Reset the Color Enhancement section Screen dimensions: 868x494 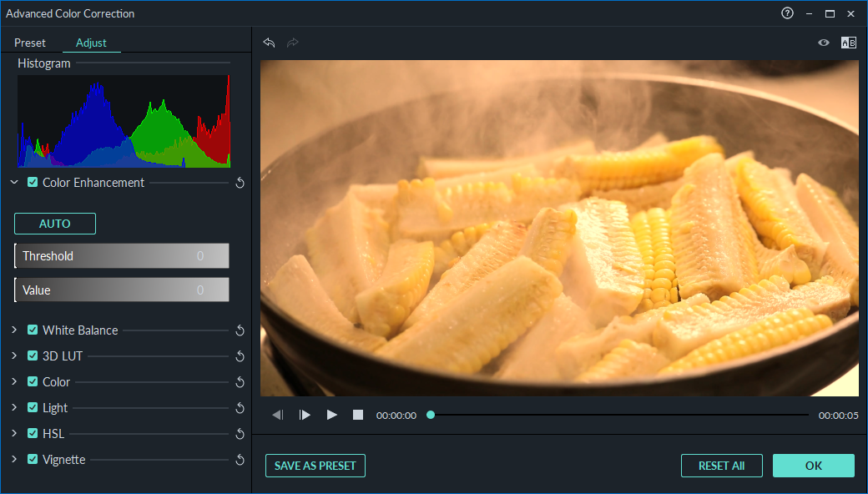pos(240,183)
